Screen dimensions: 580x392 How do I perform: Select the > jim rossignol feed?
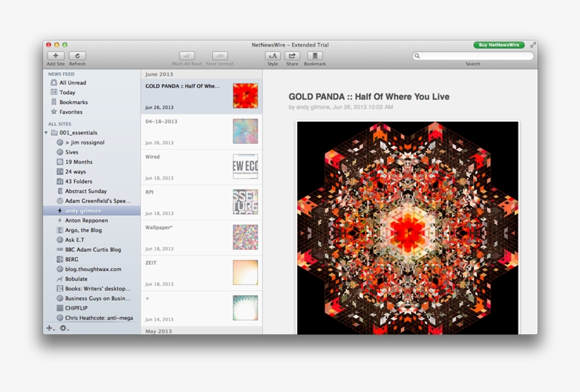pyautogui.click(x=92, y=142)
